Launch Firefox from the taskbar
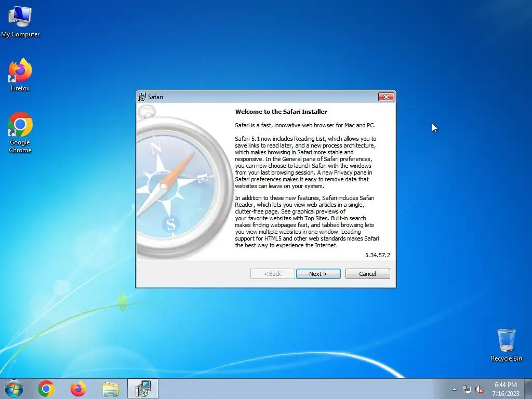This screenshot has height=399, width=532. 78,389
